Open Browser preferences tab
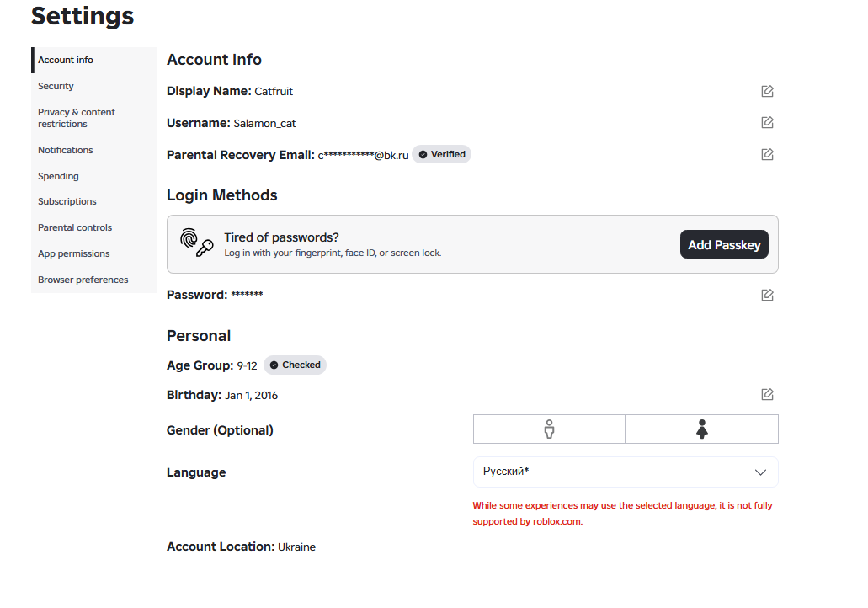Image resolution: width=868 pixels, height=608 pixels. point(83,280)
